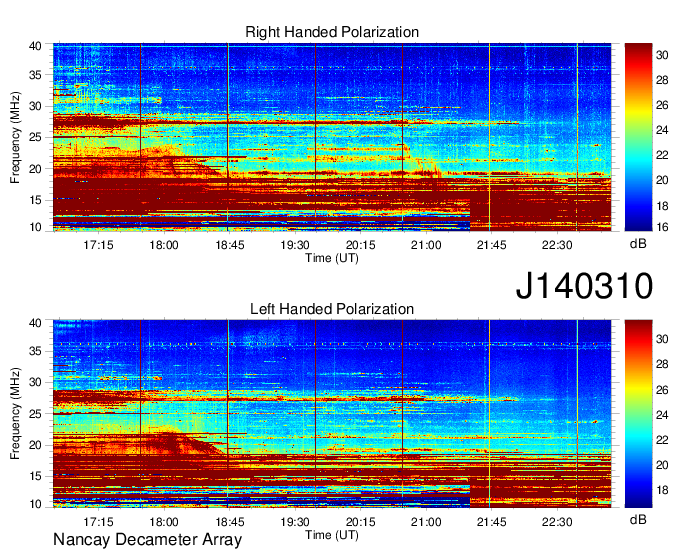Click 18:45 tick on left-handed plot
The height and width of the screenshot is (552, 680).
(230, 522)
